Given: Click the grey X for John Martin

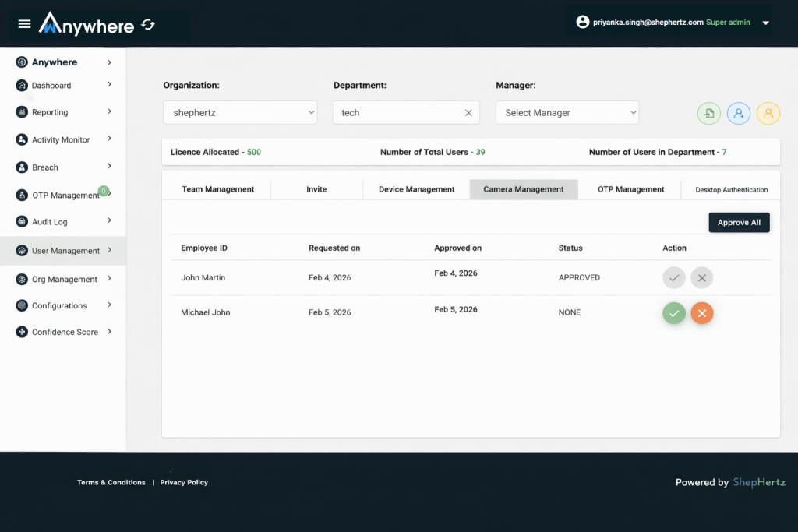Looking at the screenshot, I should pos(702,278).
